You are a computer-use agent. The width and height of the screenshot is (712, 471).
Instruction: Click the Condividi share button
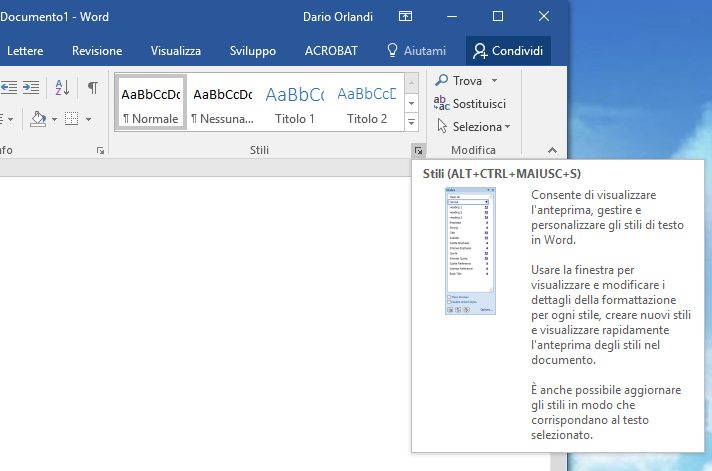508,51
